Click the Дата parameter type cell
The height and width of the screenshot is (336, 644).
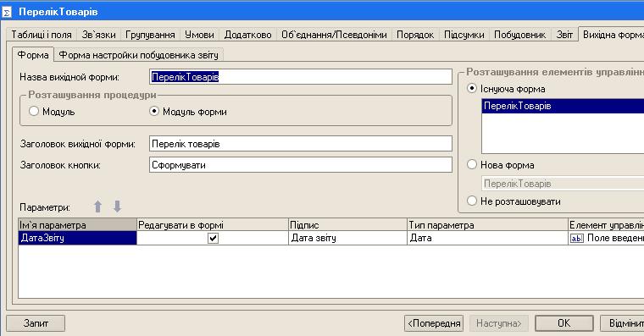click(x=487, y=238)
